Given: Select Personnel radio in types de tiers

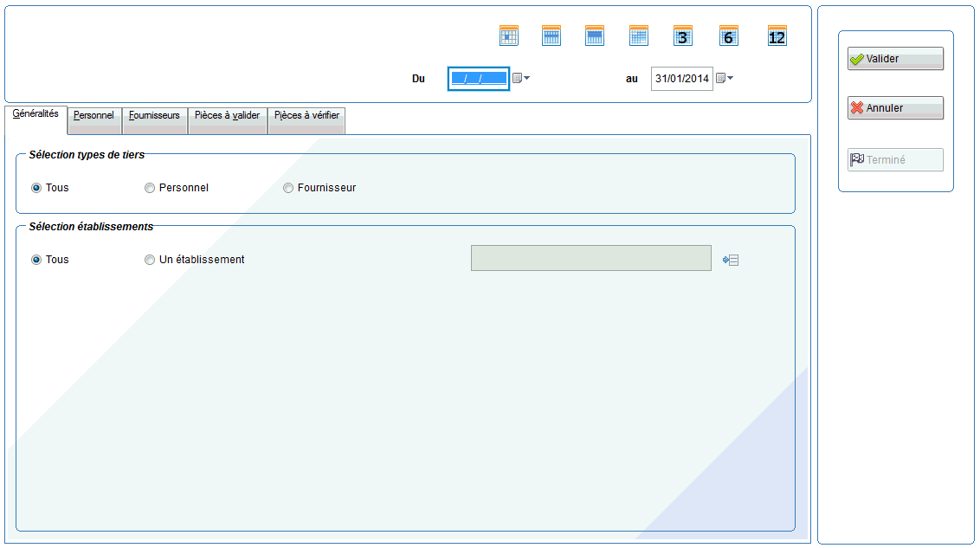Looking at the screenshot, I should pyautogui.click(x=150, y=188).
